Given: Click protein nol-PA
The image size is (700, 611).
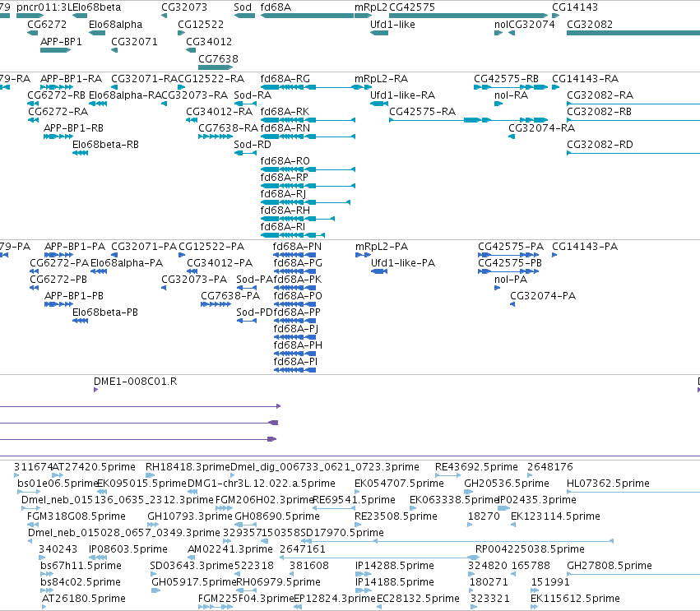Looking at the screenshot, I should pyautogui.click(x=511, y=280).
